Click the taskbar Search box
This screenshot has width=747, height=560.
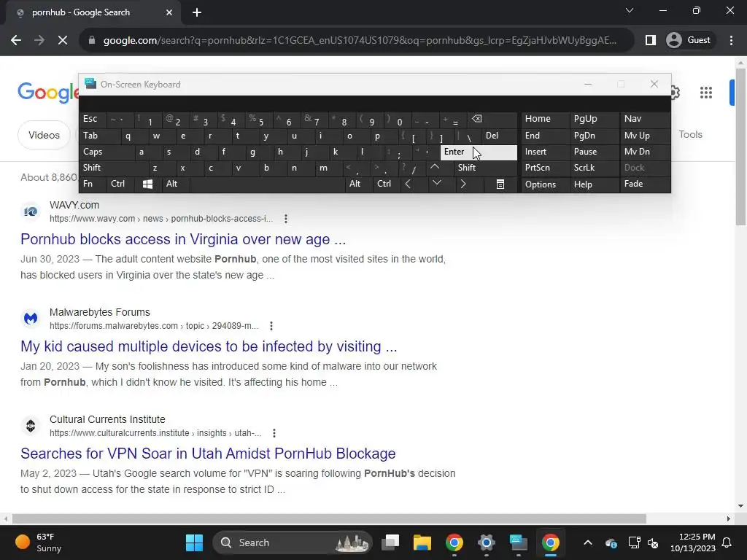292,542
